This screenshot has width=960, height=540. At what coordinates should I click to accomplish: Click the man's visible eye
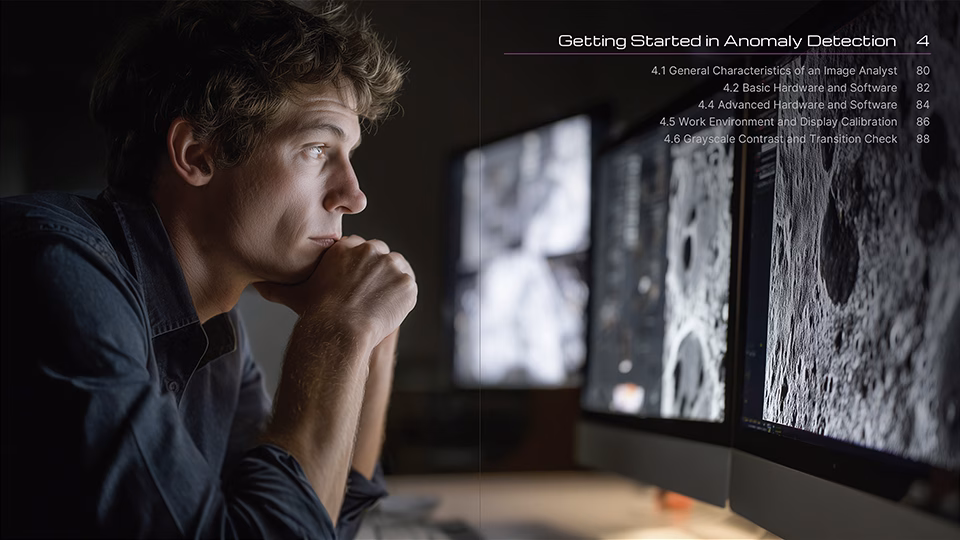point(315,151)
